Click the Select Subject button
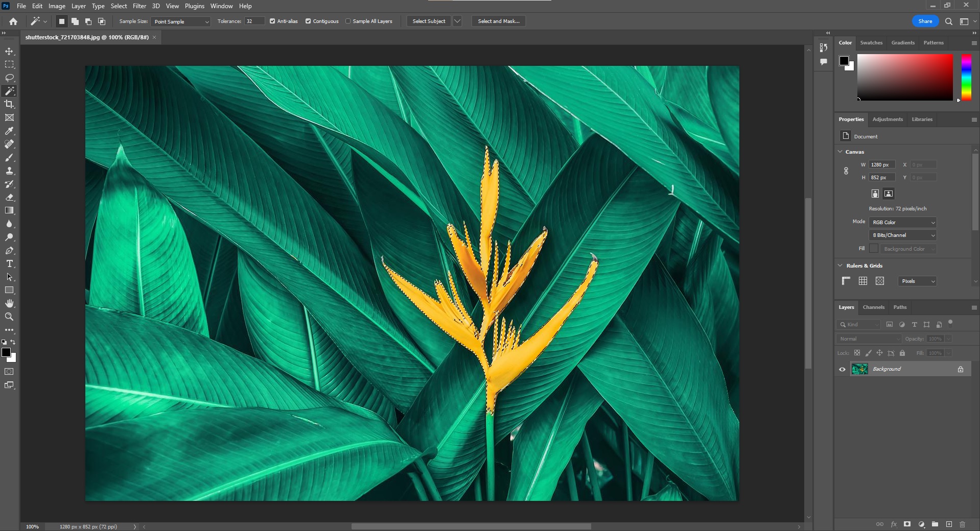Viewport: 980px width, 531px height. point(429,21)
